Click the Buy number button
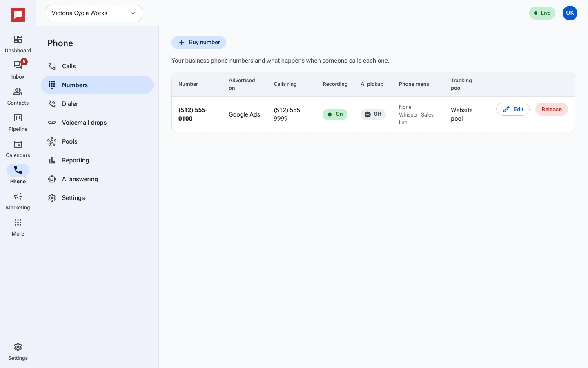This screenshot has height=368, width=588. [x=199, y=43]
